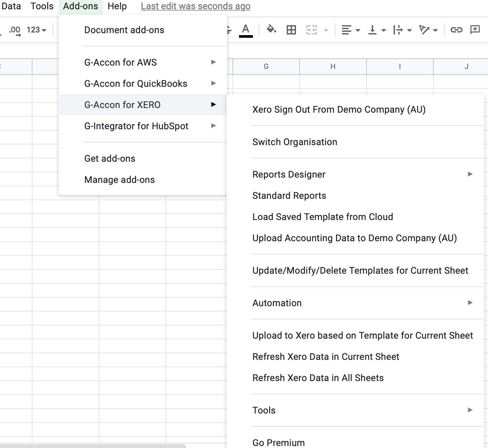Click the text wrapping icon
This screenshot has height=448, width=488.
pyautogui.click(x=398, y=30)
